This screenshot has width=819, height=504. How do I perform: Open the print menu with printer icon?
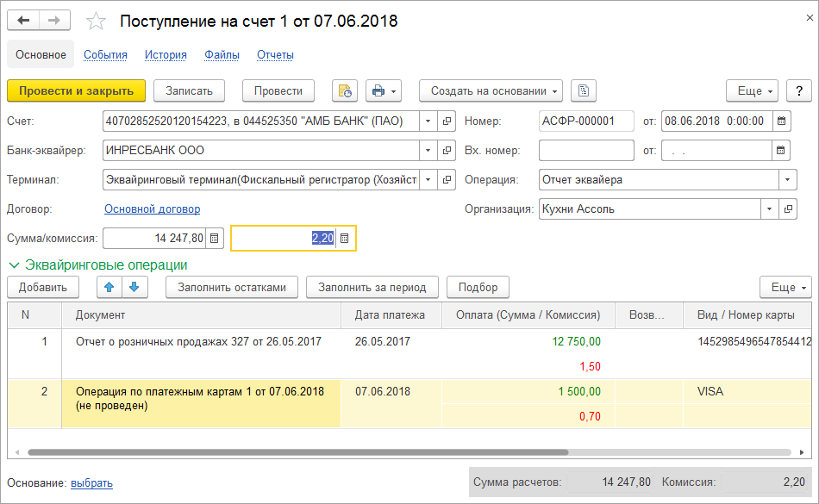(384, 91)
